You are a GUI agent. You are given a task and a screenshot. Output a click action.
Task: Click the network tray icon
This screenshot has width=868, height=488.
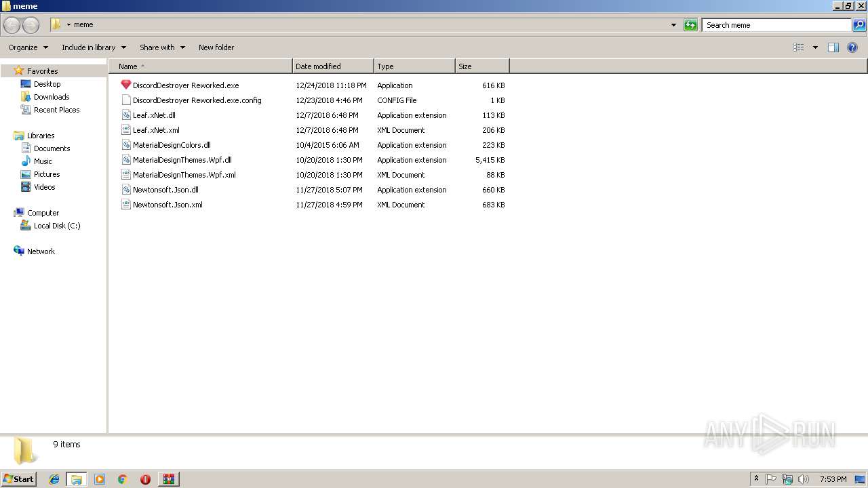787,479
